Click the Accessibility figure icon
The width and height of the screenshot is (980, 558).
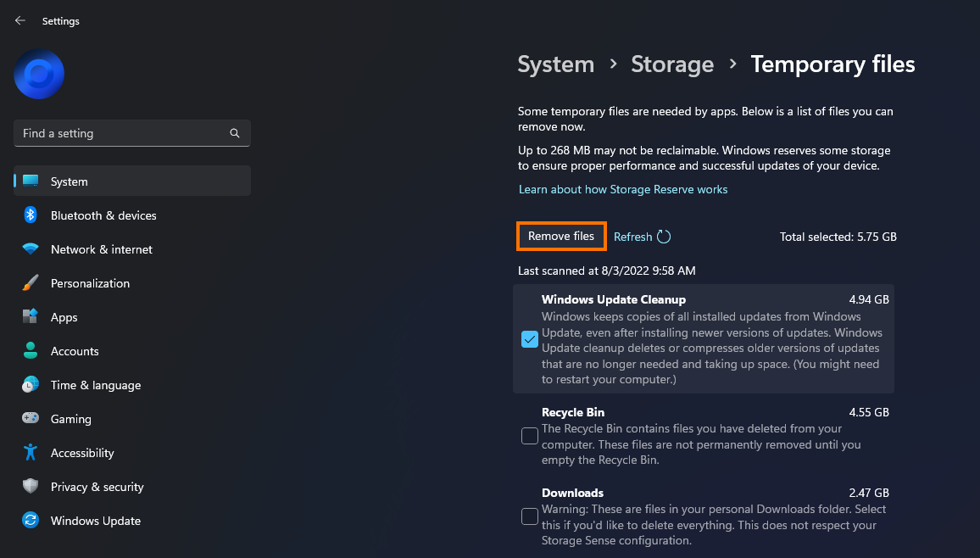coord(30,452)
